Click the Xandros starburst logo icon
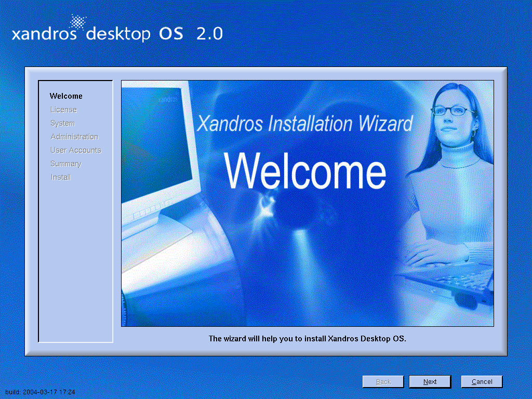 (78, 23)
